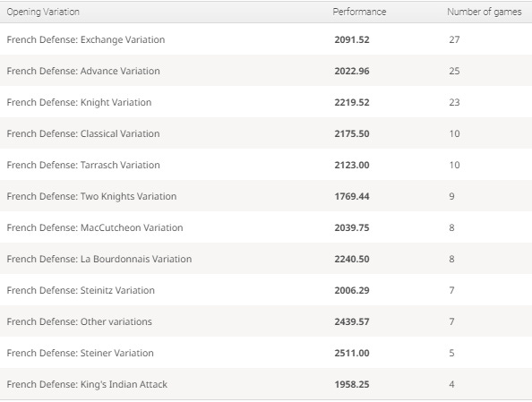Click performance value 1769.44

pyautogui.click(x=352, y=196)
